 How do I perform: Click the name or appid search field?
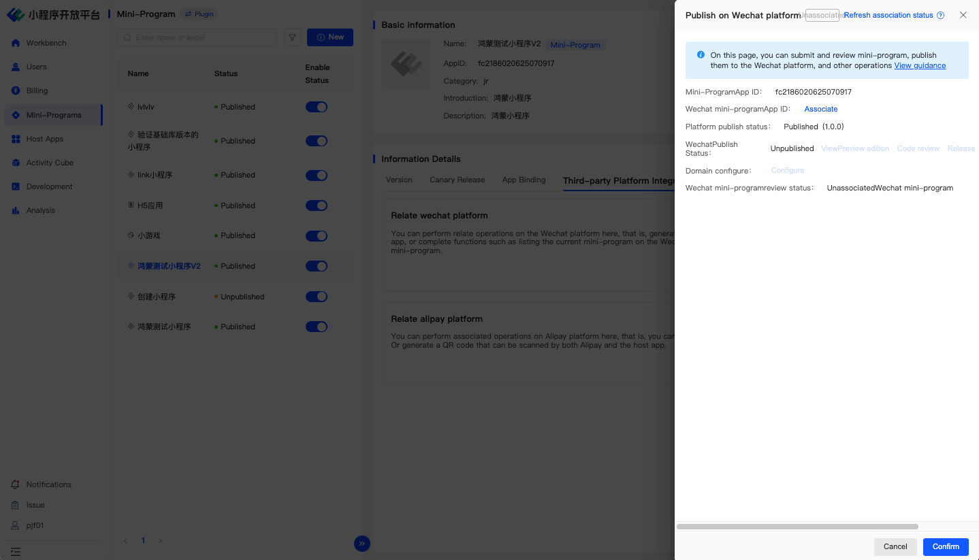coord(197,37)
